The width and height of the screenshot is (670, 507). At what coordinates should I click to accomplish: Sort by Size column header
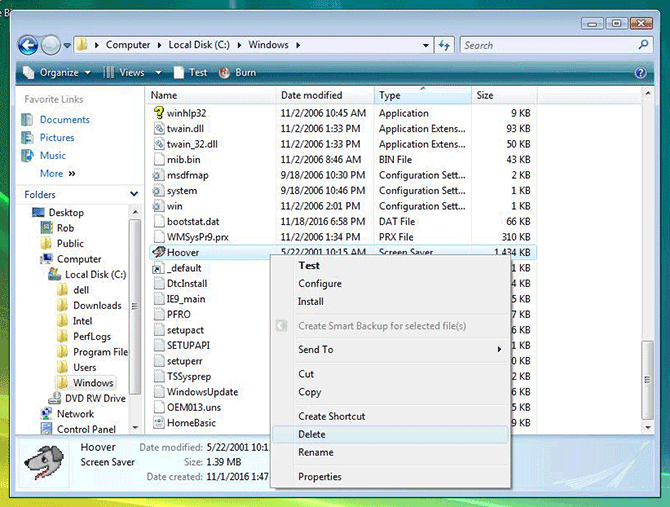(x=504, y=95)
